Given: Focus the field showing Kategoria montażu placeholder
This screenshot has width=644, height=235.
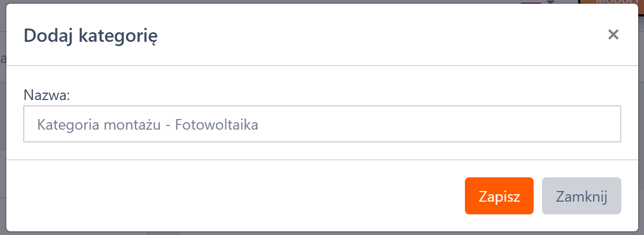Looking at the screenshot, I should tap(322, 124).
